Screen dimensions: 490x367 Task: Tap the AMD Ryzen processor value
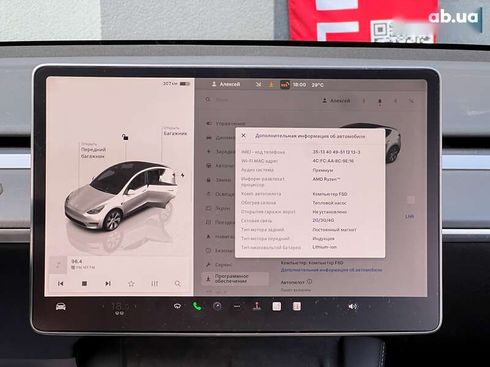(326, 179)
